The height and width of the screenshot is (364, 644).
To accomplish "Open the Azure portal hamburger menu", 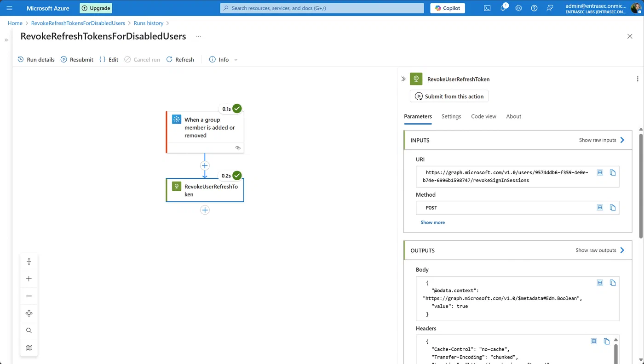I will tap(10, 8).
